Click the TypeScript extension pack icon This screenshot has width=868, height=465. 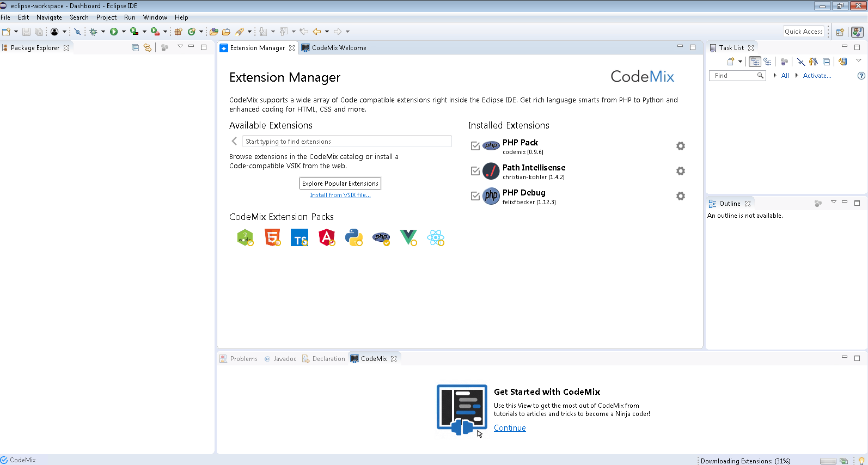click(299, 238)
